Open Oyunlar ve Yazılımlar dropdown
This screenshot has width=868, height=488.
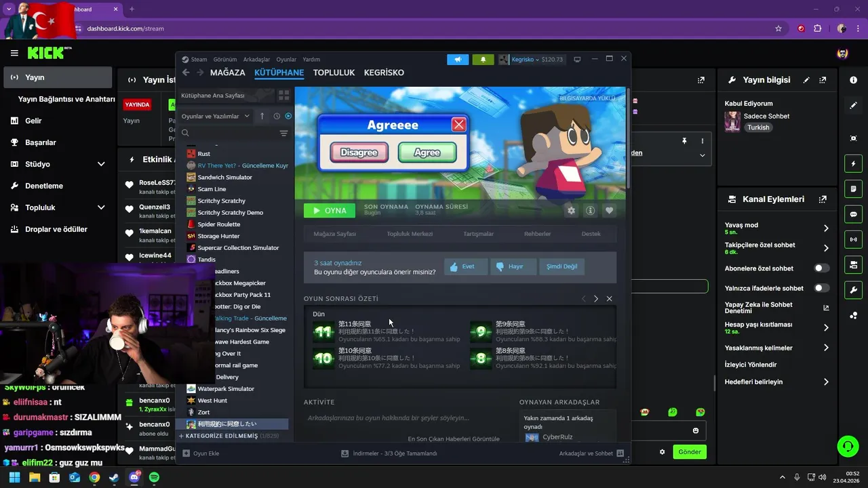point(215,116)
